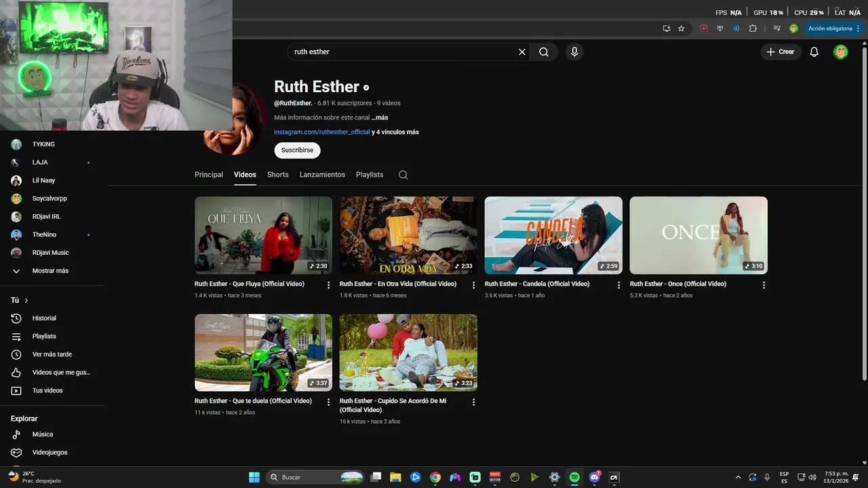
Task: Open the browser extensions puzzle icon
Action: coord(753,28)
